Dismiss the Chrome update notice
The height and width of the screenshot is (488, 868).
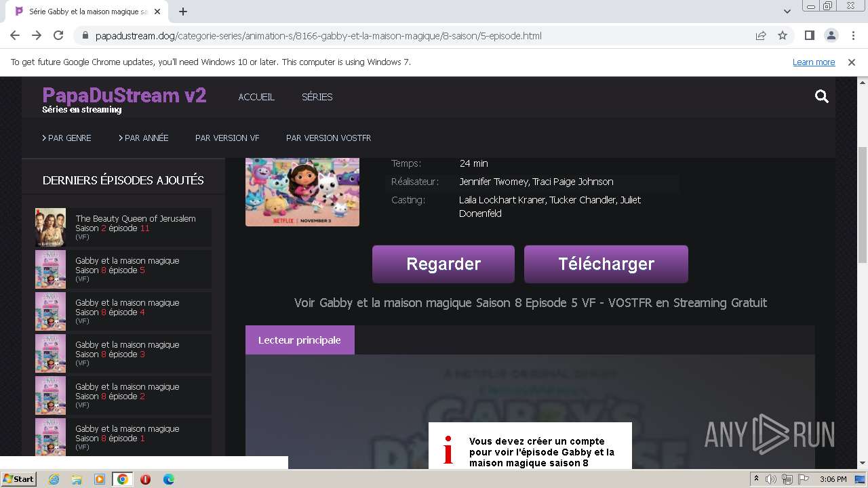point(852,62)
